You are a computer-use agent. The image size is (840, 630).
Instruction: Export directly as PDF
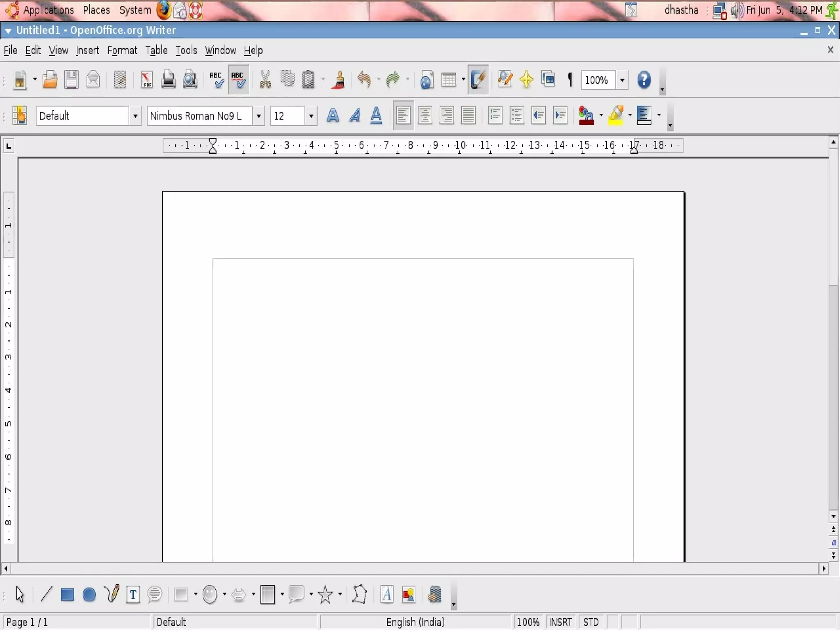coord(146,80)
